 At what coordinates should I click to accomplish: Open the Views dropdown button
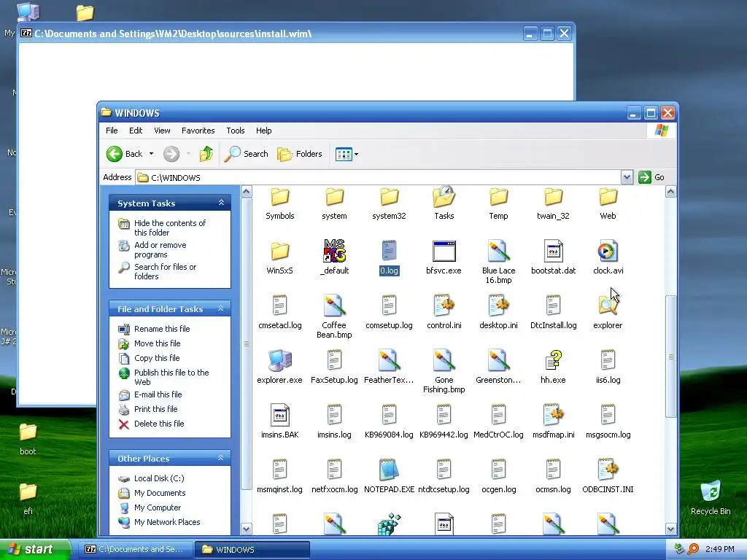click(347, 154)
